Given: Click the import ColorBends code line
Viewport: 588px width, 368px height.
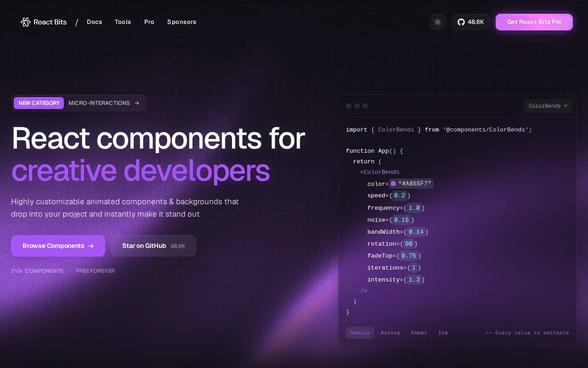Looking at the screenshot, I should [x=439, y=130].
